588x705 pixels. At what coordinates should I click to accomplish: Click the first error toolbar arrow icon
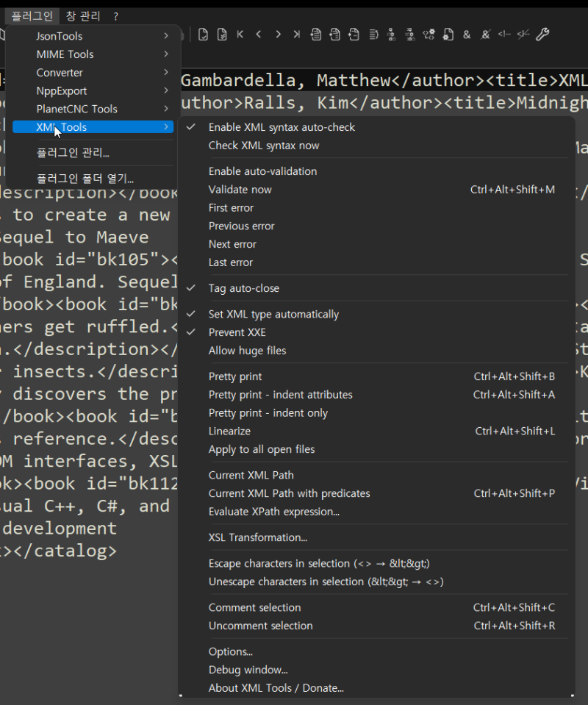pyautogui.click(x=240, y=34)
